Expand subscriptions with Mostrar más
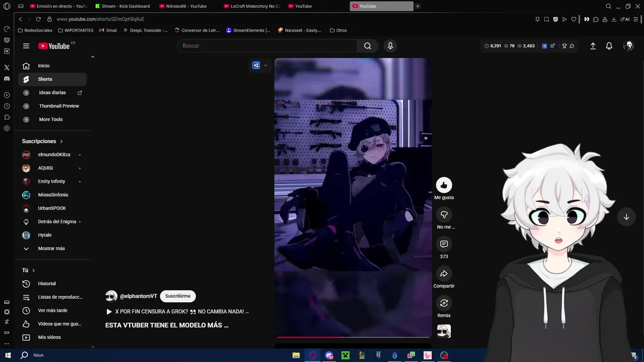644x362 pixels. click(52, 248)
